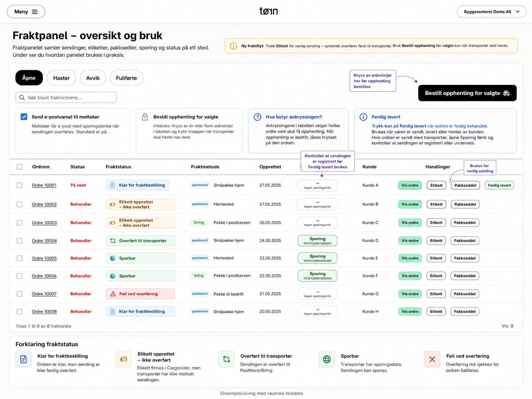The height and width of the screenshot is (399, 532).
Task: Click Pakkseddel button for Ordre 10007
Action: pos(465,294)
